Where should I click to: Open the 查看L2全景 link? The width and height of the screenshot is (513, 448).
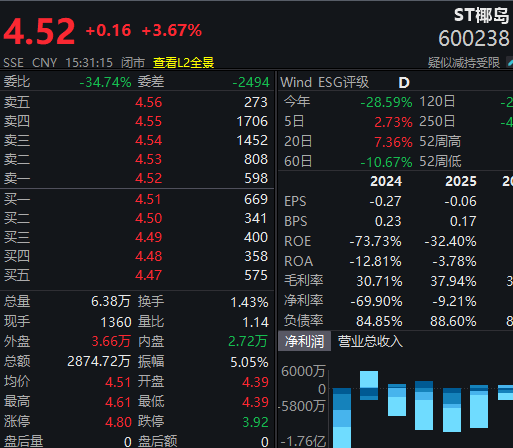click(x=183, y=62)
